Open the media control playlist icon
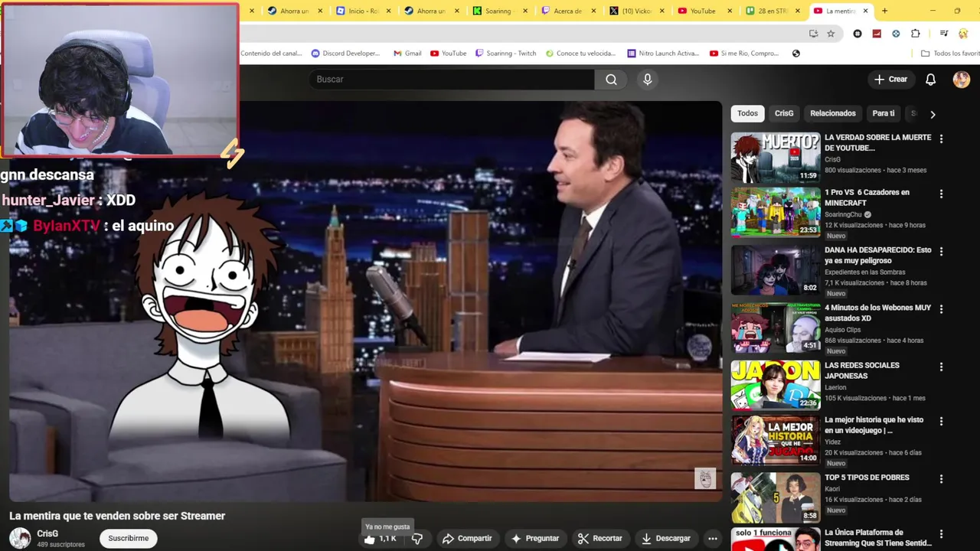The image size is (980, 551). tap(944, 34)
